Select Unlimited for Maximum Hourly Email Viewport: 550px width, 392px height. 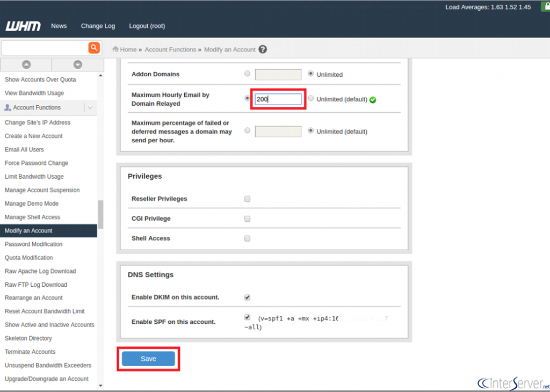tap(311, 98)
